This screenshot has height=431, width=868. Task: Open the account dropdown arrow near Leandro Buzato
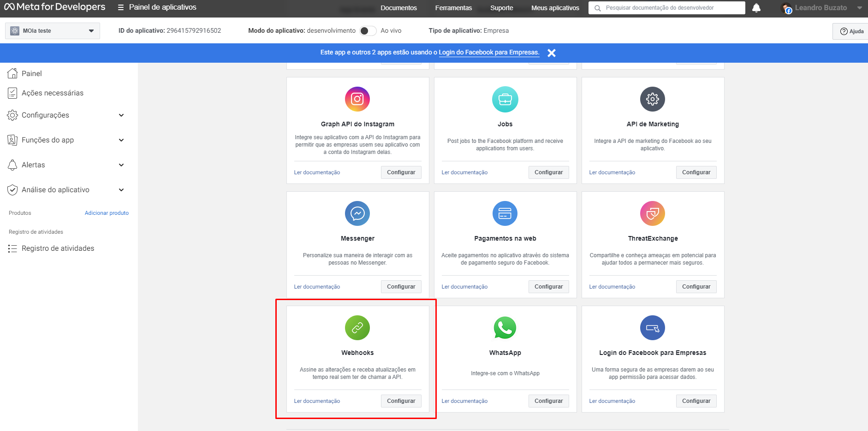860,8
